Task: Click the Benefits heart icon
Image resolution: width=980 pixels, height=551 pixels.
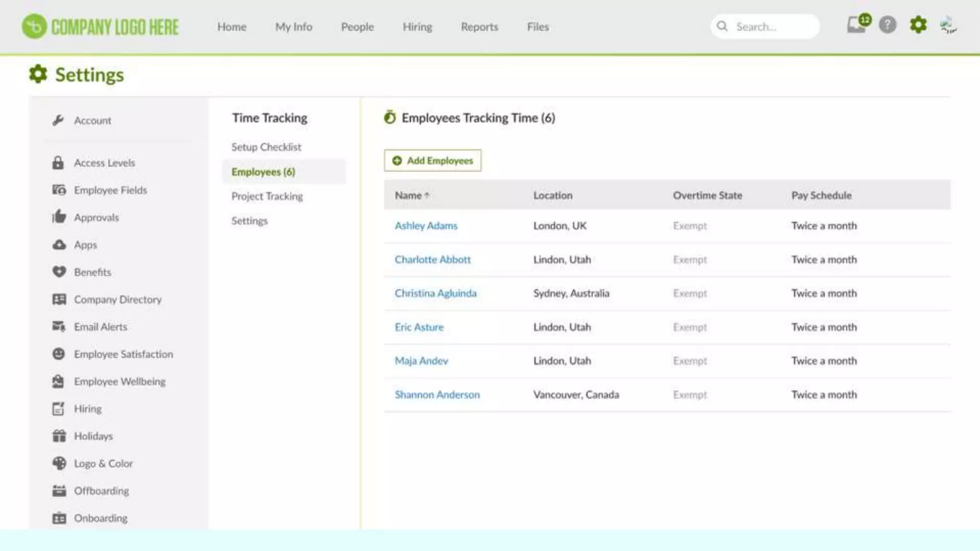Action: point(58,272)
